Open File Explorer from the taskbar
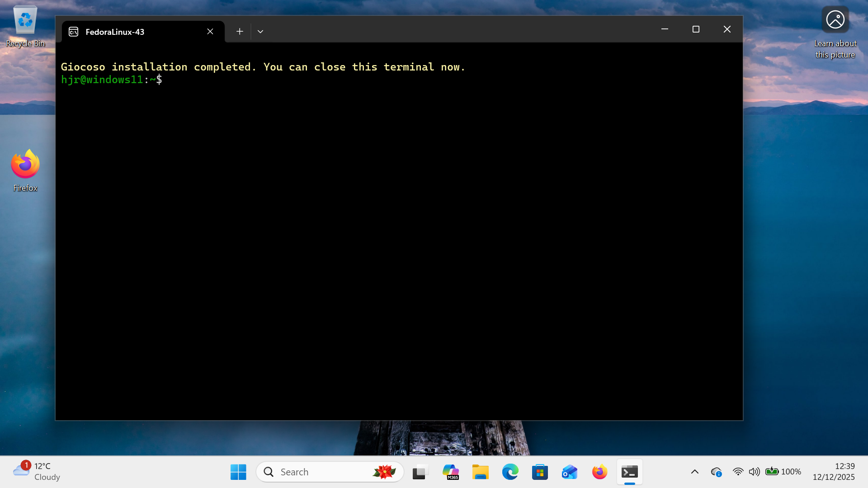The height and width of the screenshot is (488, 868). pos(481,471)
